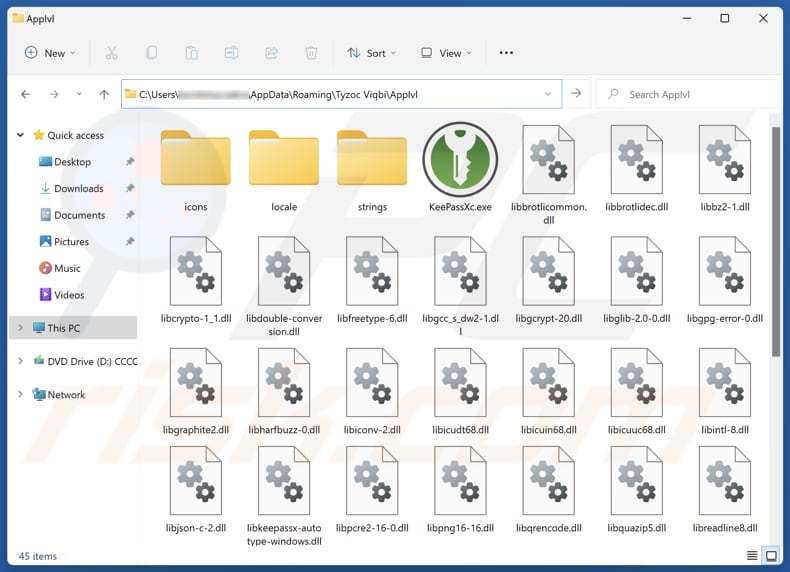
Task: Unpin Desktop using its pin icon
Action: 130,162
